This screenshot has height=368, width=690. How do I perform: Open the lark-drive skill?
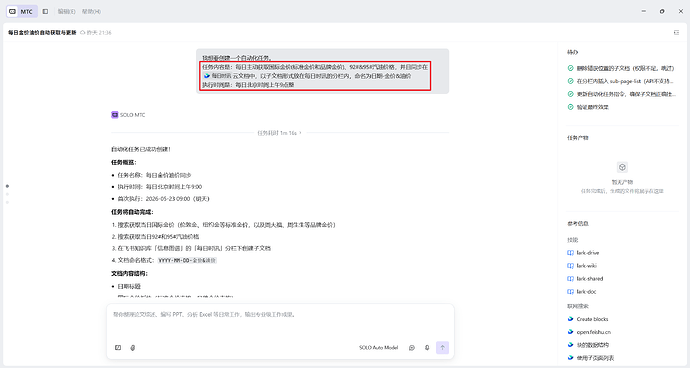click(587, 253)
